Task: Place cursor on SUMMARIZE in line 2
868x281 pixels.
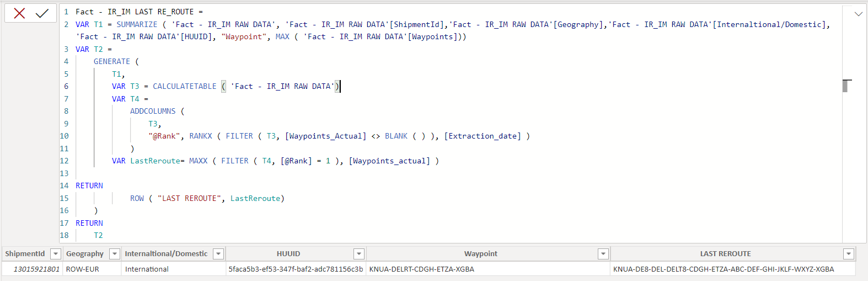Action: point(137,24)
